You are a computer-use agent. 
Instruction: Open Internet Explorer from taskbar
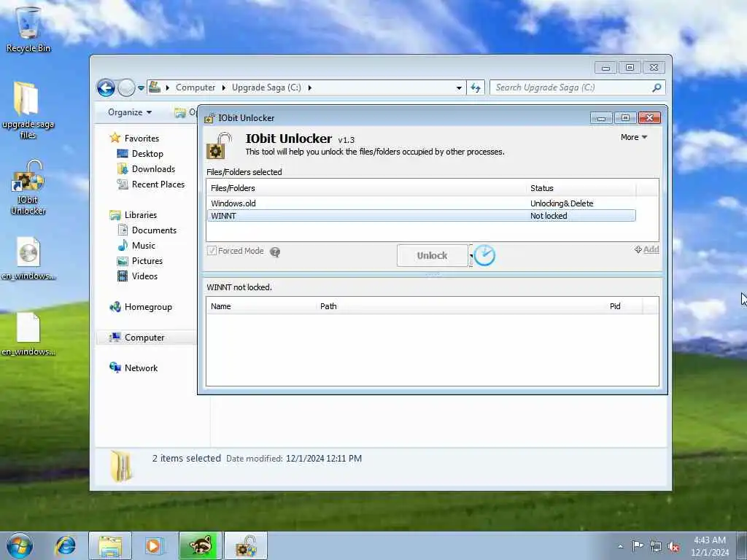[x=65, y=545]
